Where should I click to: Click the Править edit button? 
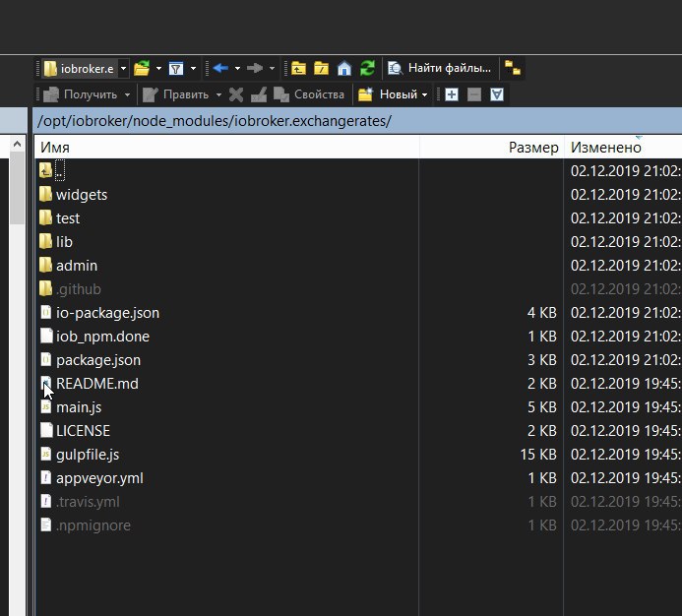(176, 94)
